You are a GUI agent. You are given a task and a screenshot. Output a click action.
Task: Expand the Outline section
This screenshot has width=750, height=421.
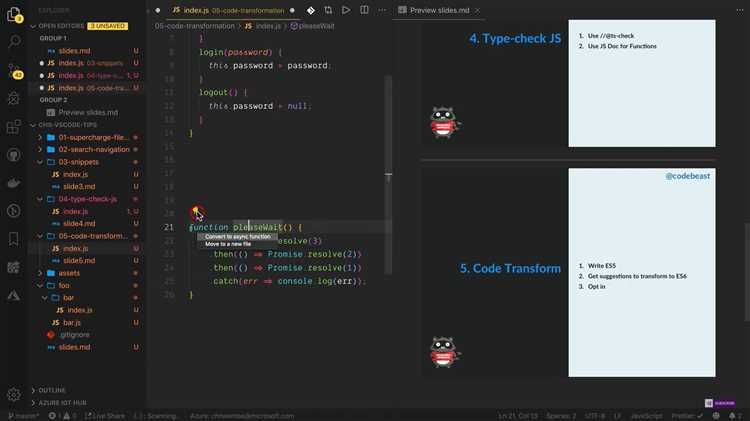(x=51, y=390)
